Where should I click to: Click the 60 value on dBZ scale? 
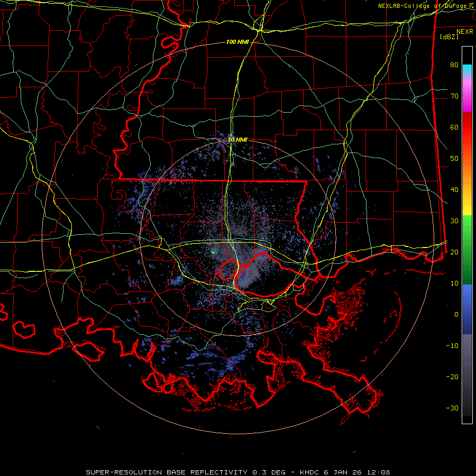pos(454,127)
